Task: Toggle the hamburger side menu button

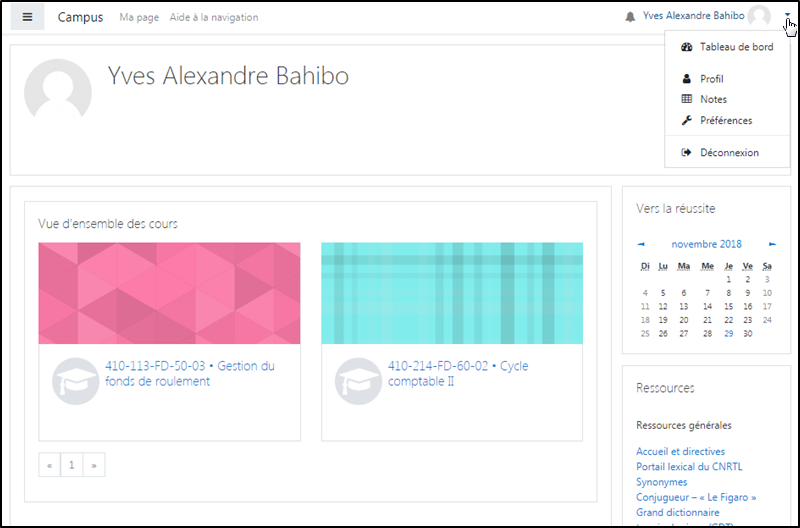Action: pyautogui.click(x=27, y=17)
